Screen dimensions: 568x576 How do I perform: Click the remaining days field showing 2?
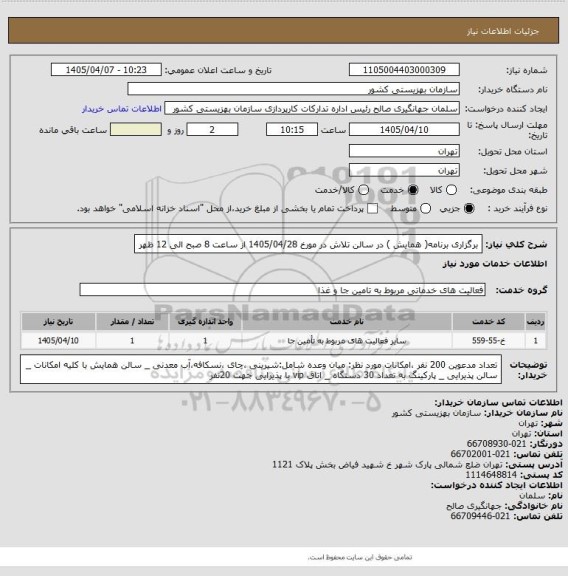coord(212,130)
